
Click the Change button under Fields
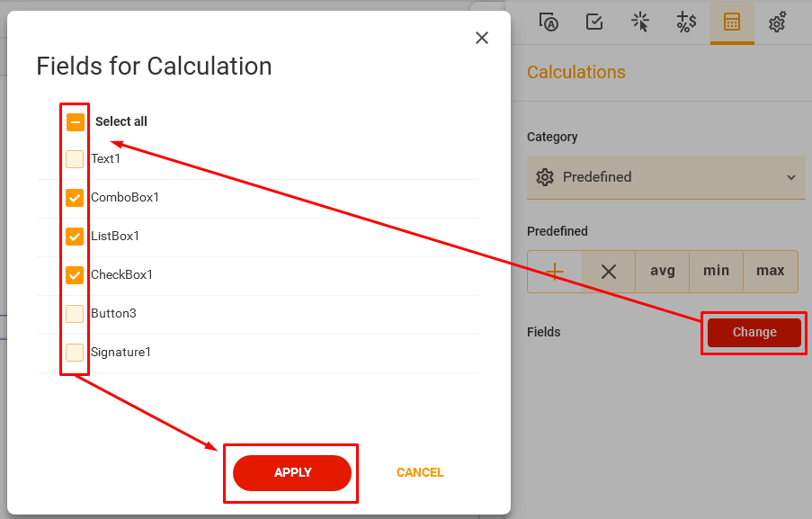754,332
